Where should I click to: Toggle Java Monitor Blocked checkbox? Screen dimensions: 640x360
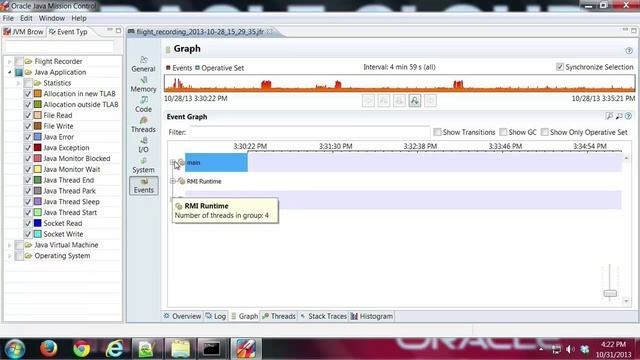point(28,158)
